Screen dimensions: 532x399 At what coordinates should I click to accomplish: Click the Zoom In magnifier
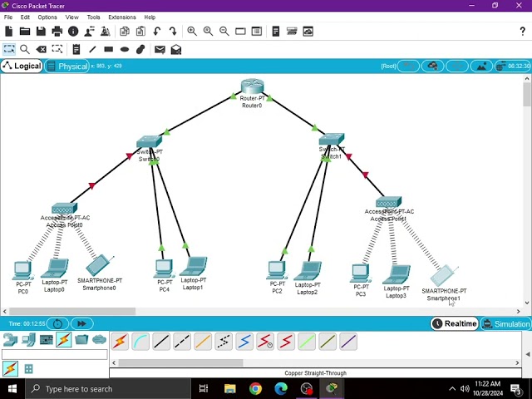point(192,32)
